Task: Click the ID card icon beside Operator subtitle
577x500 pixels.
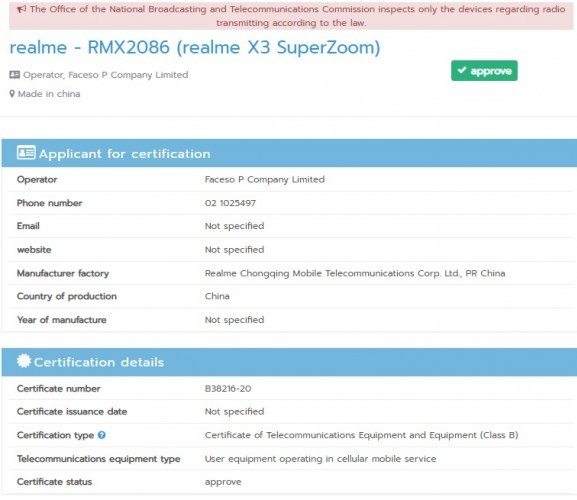Action: 14,75
